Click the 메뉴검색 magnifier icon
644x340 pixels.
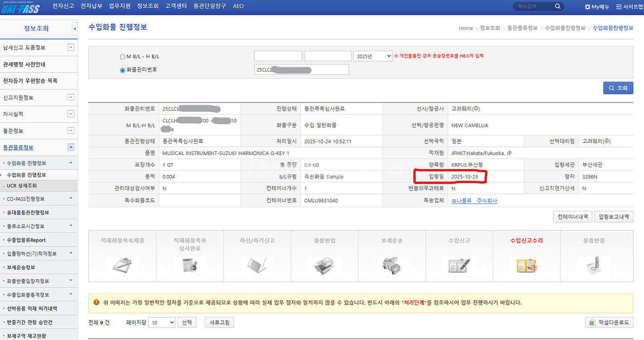click(557, 6)
